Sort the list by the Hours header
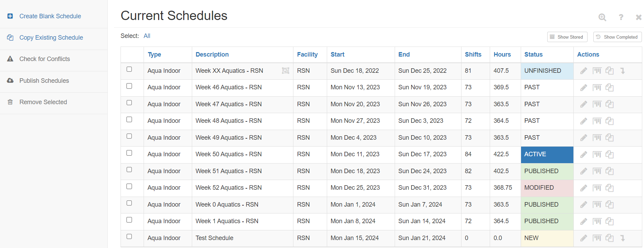 pyautogui.click(x=502, y=54)
